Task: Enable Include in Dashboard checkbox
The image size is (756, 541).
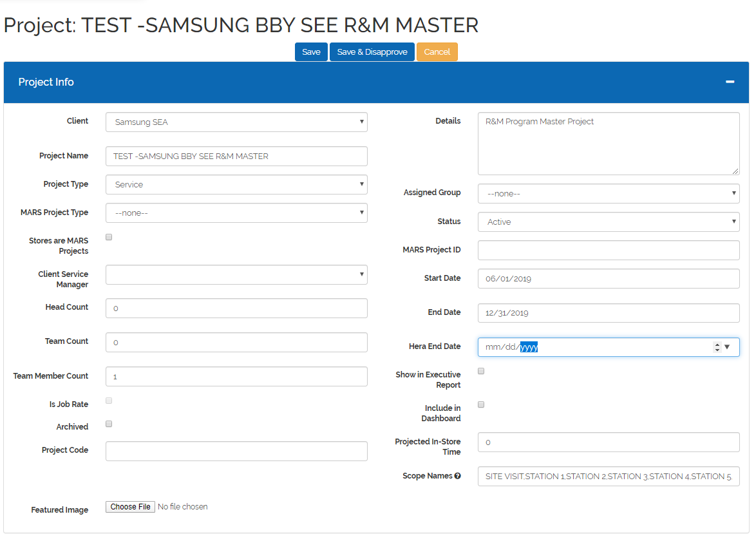Action: 481,404
